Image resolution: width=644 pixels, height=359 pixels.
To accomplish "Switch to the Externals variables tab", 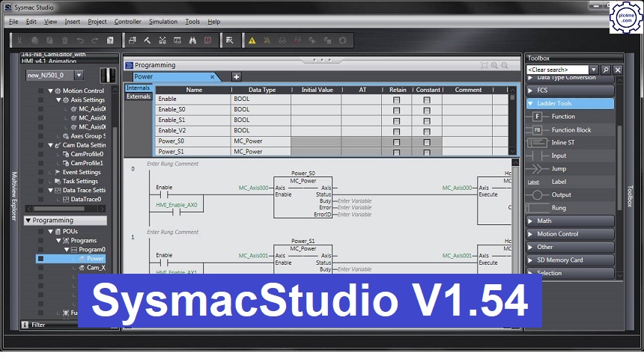I will (x=139, y=96).
